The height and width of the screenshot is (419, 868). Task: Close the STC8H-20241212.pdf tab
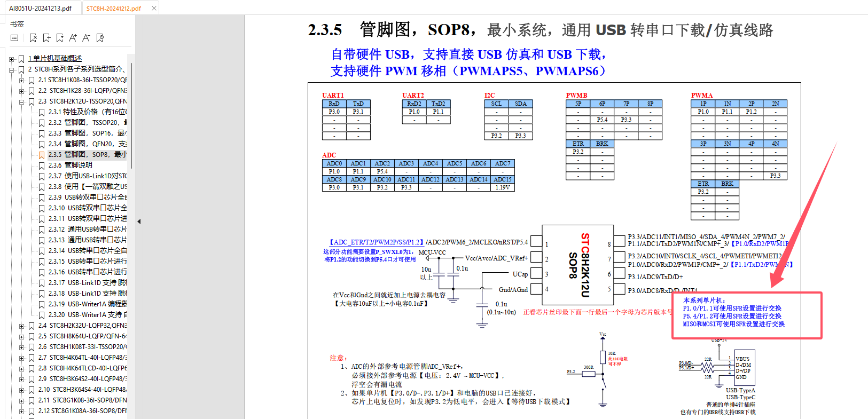coord(154,8)
